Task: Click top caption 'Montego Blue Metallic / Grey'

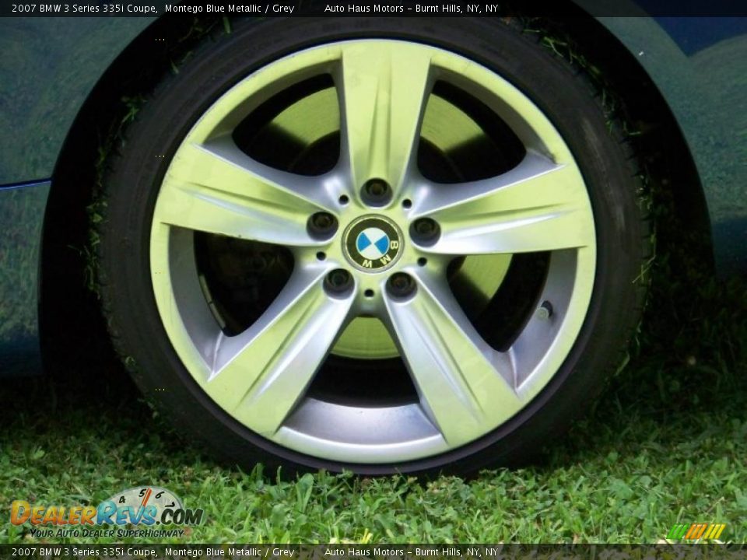Action: pos(229,8)
